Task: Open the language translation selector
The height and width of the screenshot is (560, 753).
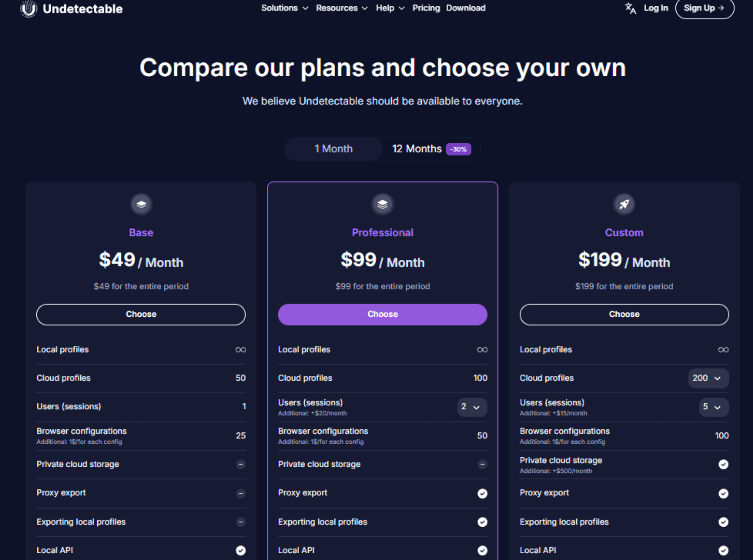Action: pos(630,8)
